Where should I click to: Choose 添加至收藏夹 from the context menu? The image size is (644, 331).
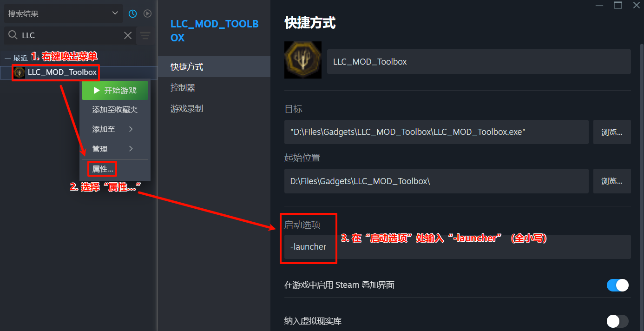[115, 110]
